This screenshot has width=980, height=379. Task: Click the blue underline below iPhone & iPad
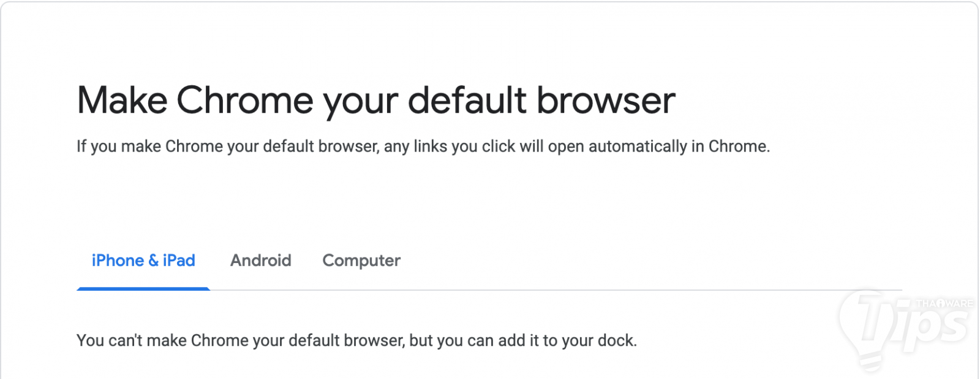point(143,289)
